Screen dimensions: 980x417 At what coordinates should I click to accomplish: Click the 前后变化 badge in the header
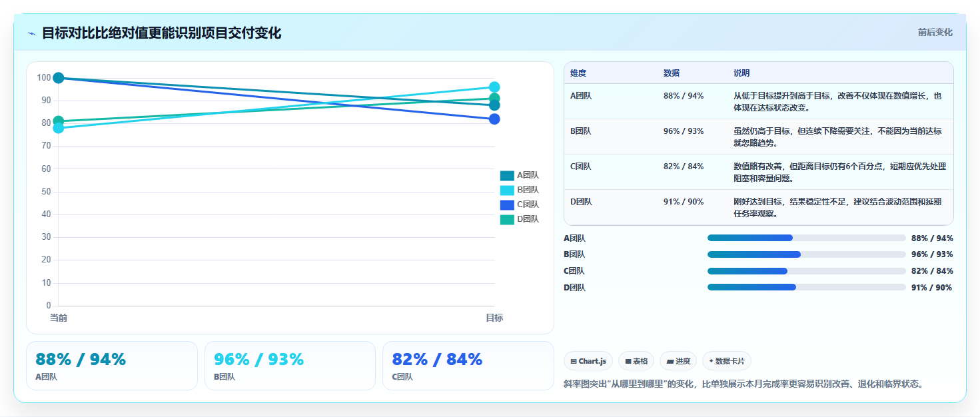pyautogui.click(x=935, y=32)
